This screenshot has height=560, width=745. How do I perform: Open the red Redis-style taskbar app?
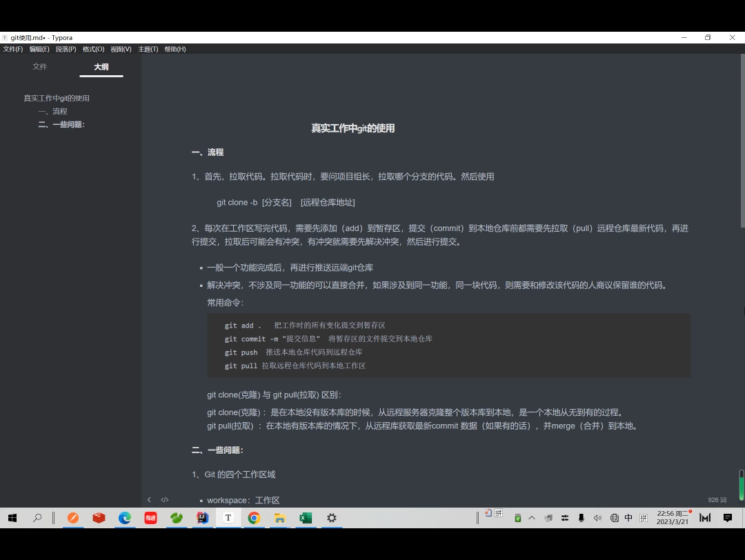tap(99, 518)
